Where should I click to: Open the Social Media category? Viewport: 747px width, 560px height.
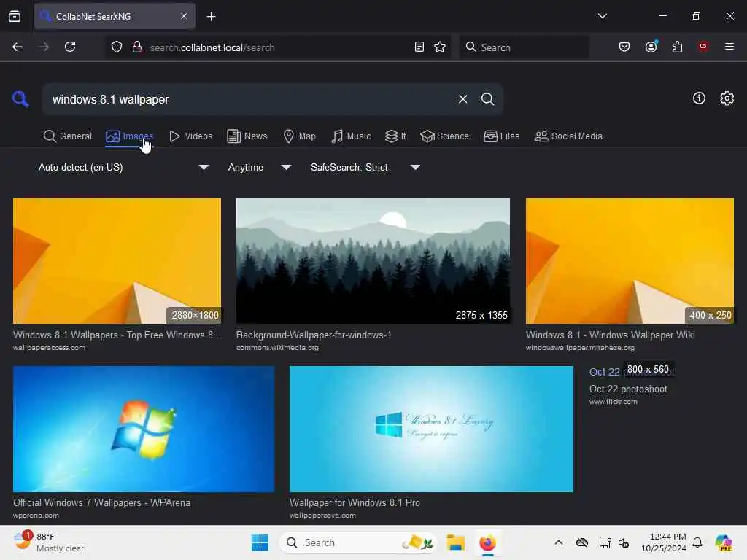568,136
